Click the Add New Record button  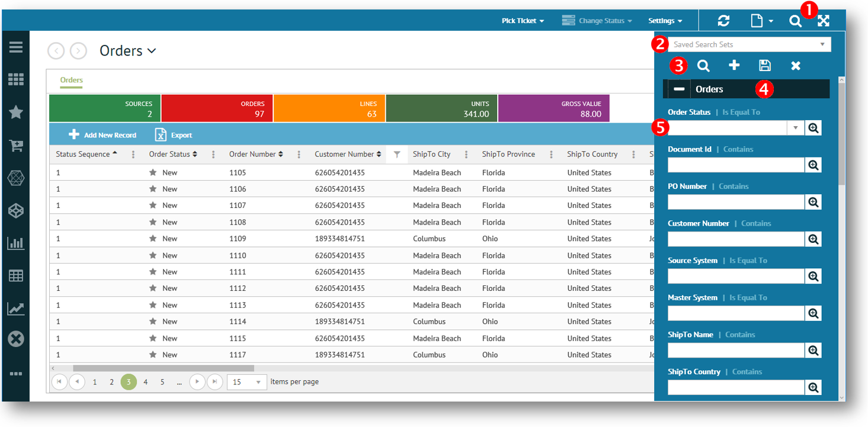click(103, 134)
